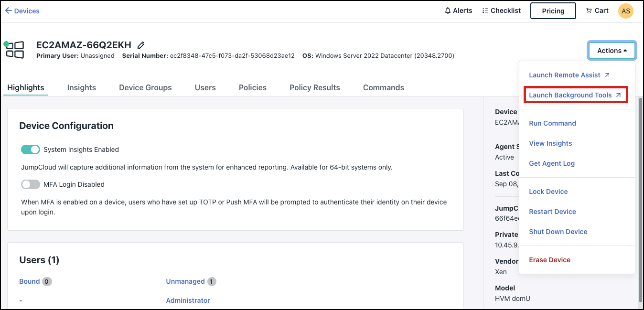The height and width of the screenshot is (310, 644).
Task: Open the AS account avatar
Action: point(625,11)
